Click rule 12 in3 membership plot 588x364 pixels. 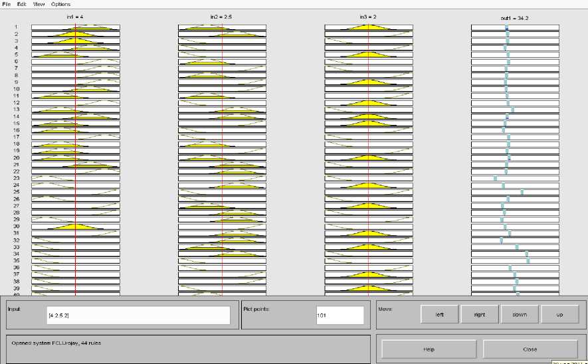click(x=369, y=103)
